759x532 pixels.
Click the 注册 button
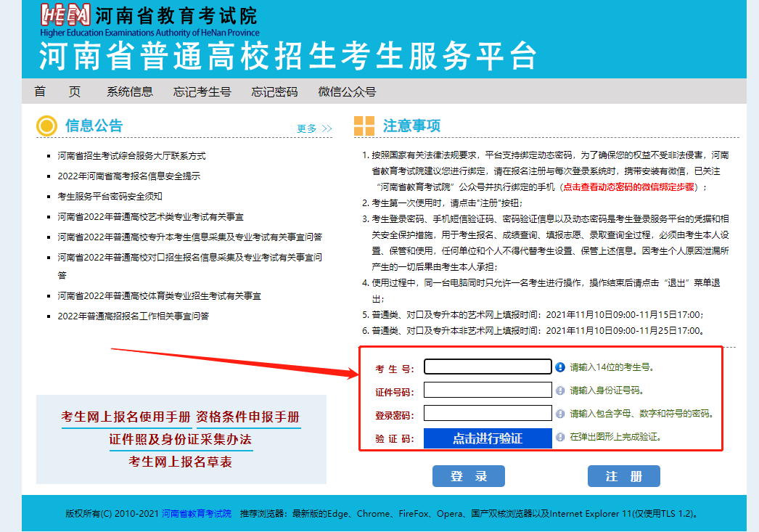(x=623, y=476)
